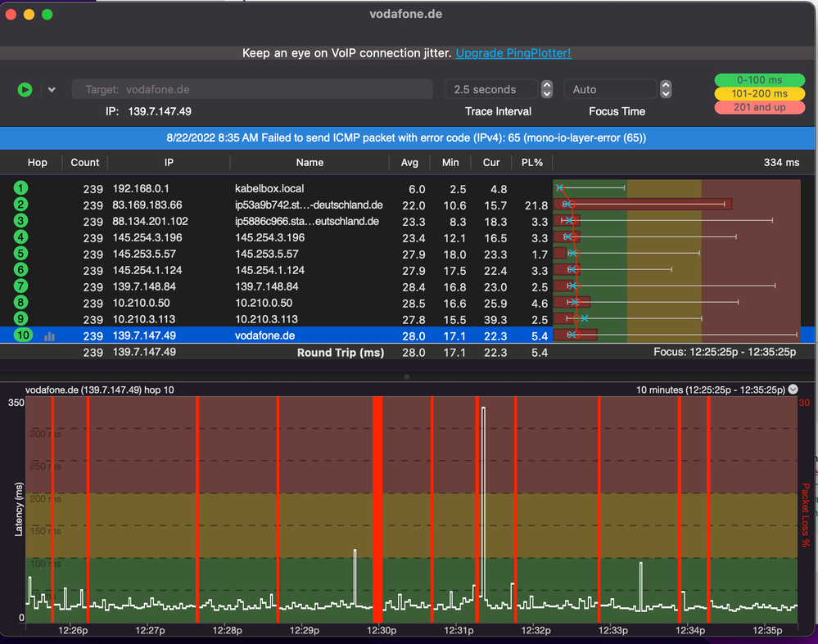Sort by the Name column header
818x644 pixels.
(x=310, y=163)
